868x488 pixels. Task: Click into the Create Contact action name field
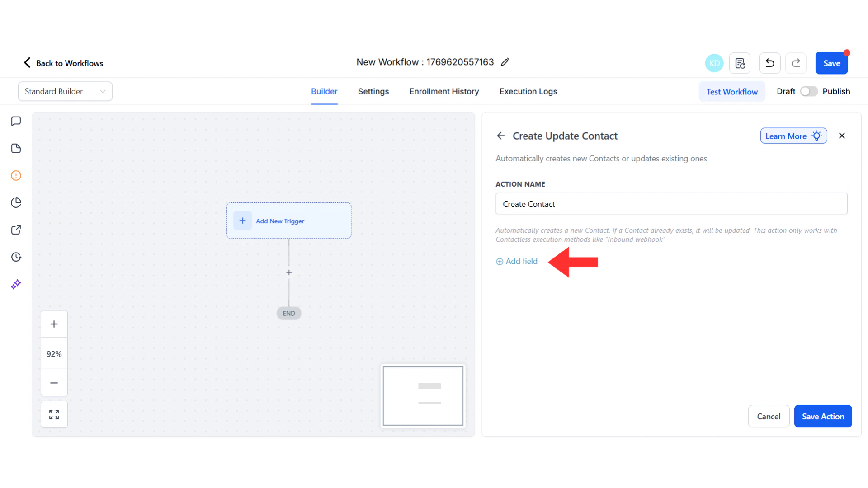click(x=671, y=204)
